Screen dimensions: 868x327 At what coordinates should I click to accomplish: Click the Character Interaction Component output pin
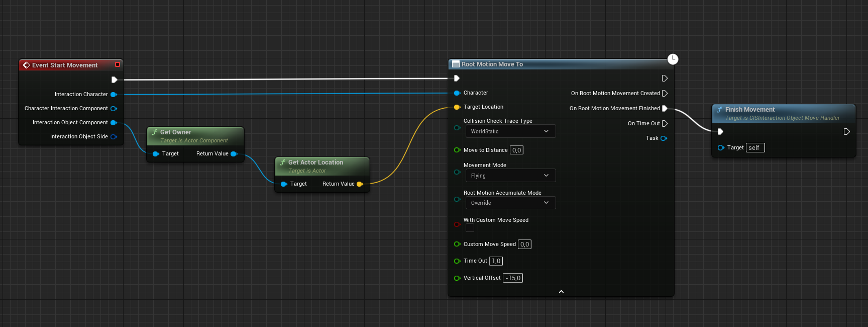tap(114, 109)
